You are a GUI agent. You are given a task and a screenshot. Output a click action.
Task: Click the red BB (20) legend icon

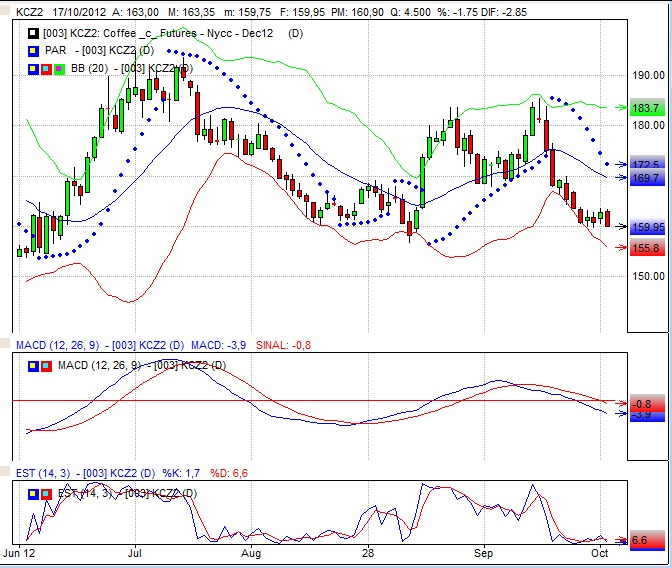point(45,68)
